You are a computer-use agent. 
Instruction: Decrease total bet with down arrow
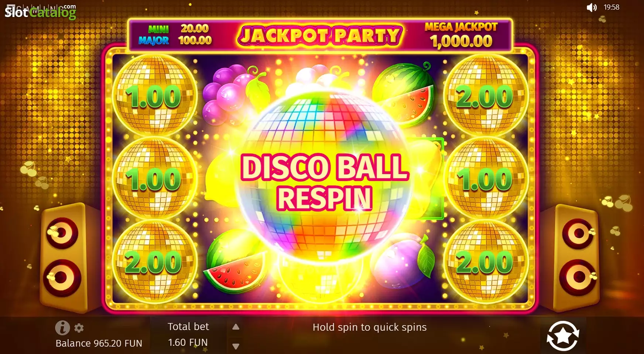point(236,346)
